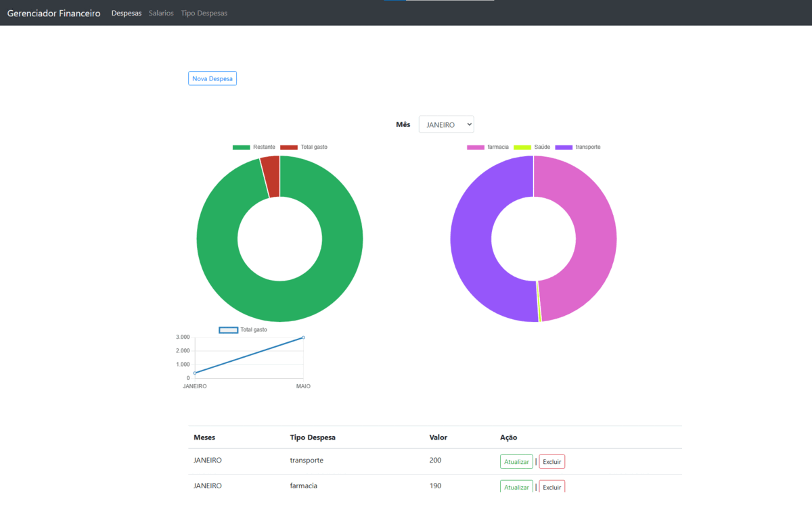
Task: Navigate to the Salarios page
Action: point(160,12)
